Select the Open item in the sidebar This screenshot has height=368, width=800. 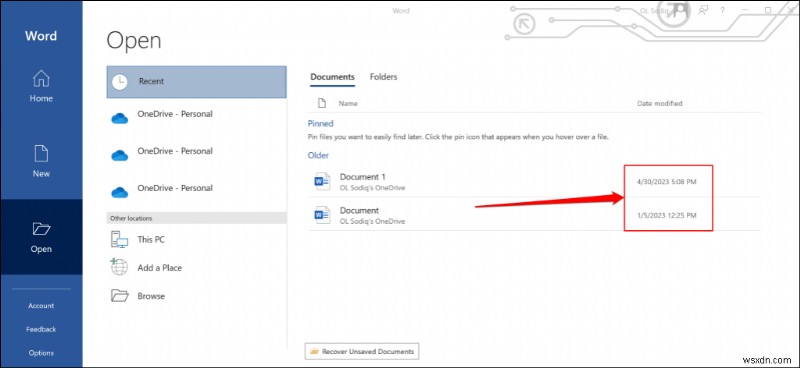click(41, 237)
